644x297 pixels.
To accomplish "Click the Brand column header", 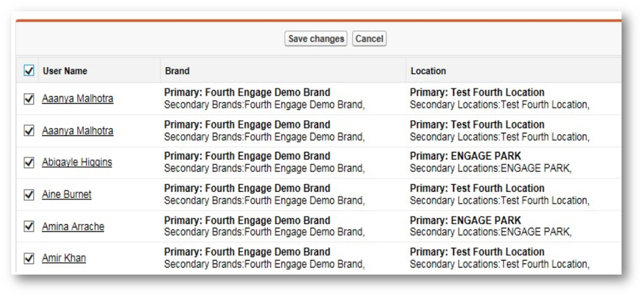I will pyautogui.click(x=177, y=71).
